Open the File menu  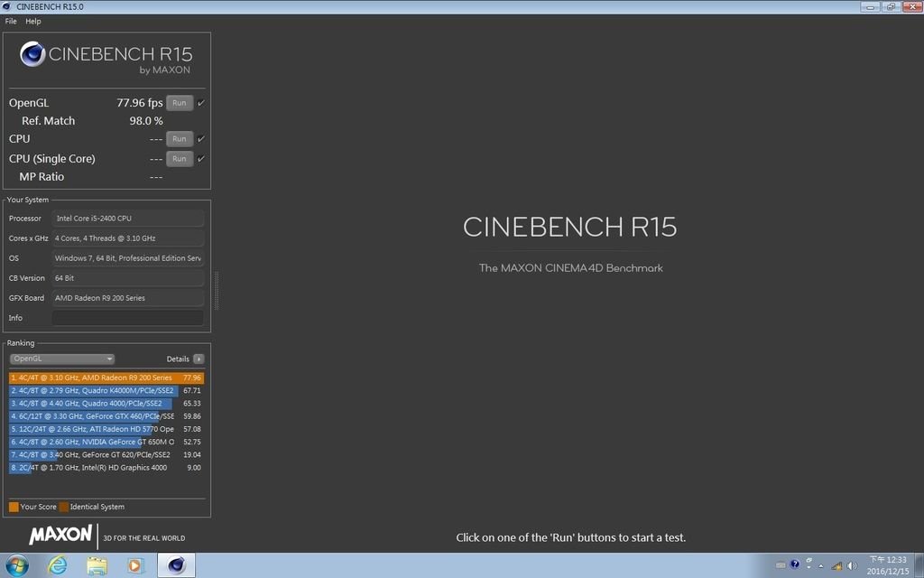pos(11,22)
